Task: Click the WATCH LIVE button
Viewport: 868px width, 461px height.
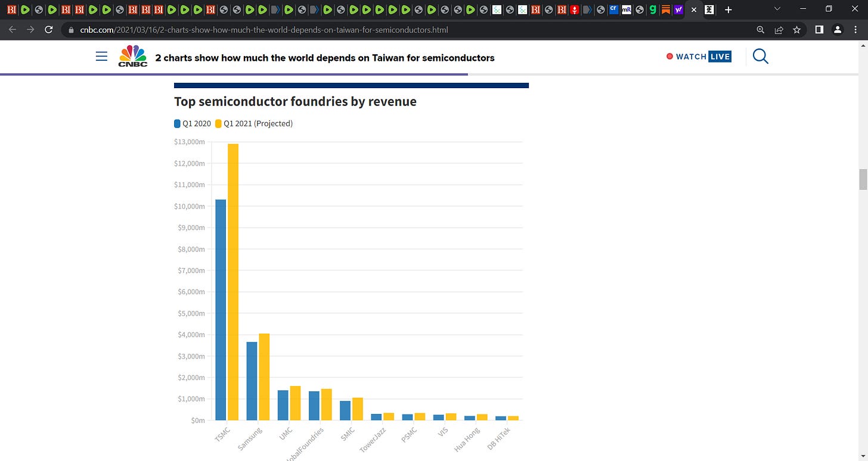Action: pyautogui.click(x=699, y=57)
